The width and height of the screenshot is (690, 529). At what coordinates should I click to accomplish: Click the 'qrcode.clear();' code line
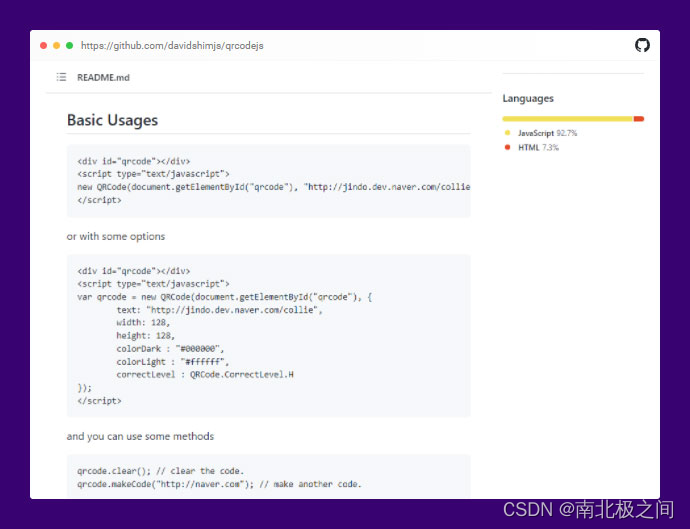click(x=160, y=471)
